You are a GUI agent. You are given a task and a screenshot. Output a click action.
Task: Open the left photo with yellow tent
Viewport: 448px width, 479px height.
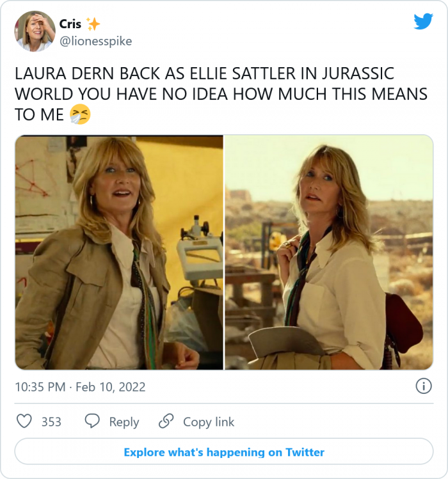point(119,252)
